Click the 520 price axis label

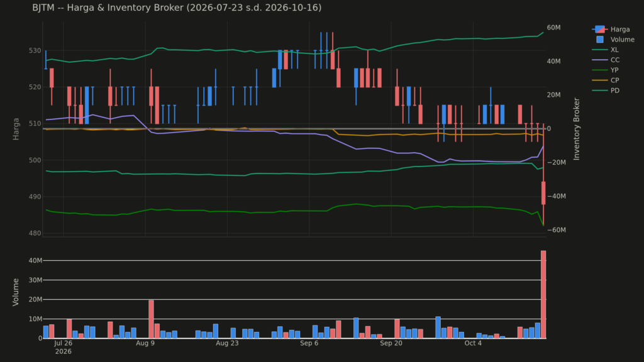tap(35, 87)
